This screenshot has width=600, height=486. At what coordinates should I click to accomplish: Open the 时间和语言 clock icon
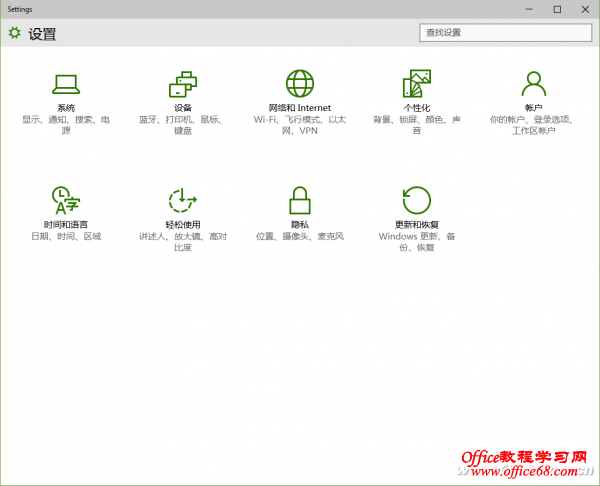click(66, 200)
